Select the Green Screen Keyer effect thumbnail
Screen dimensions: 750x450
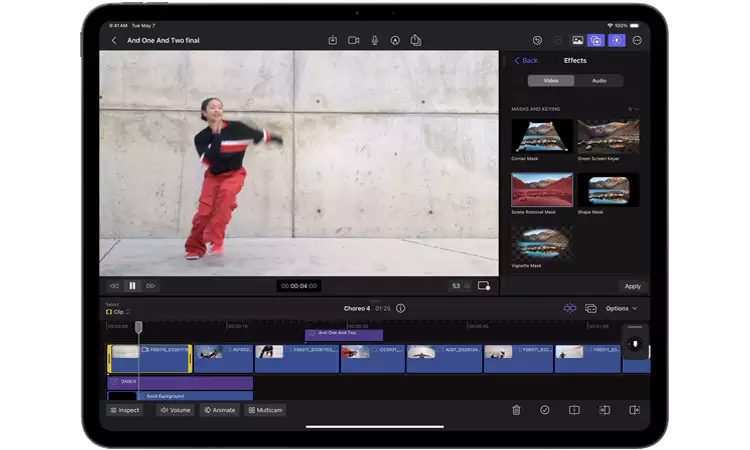tap(608, 136)
